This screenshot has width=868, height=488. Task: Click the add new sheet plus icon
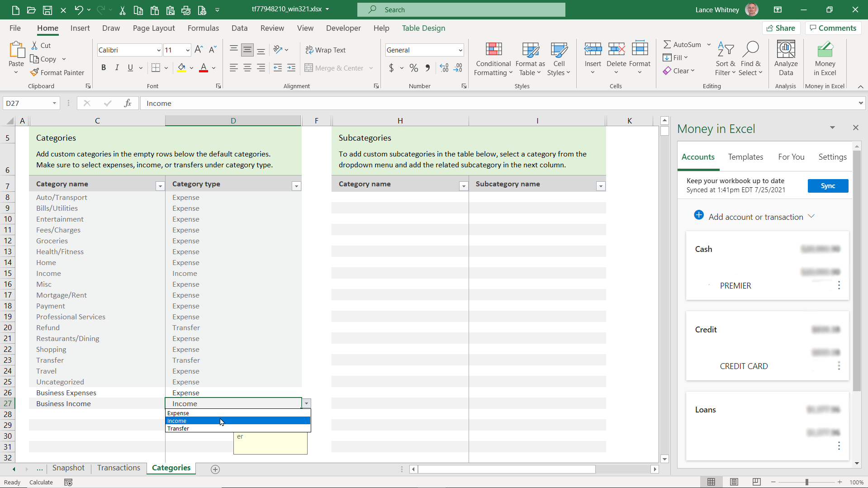(x=215, y=469)
